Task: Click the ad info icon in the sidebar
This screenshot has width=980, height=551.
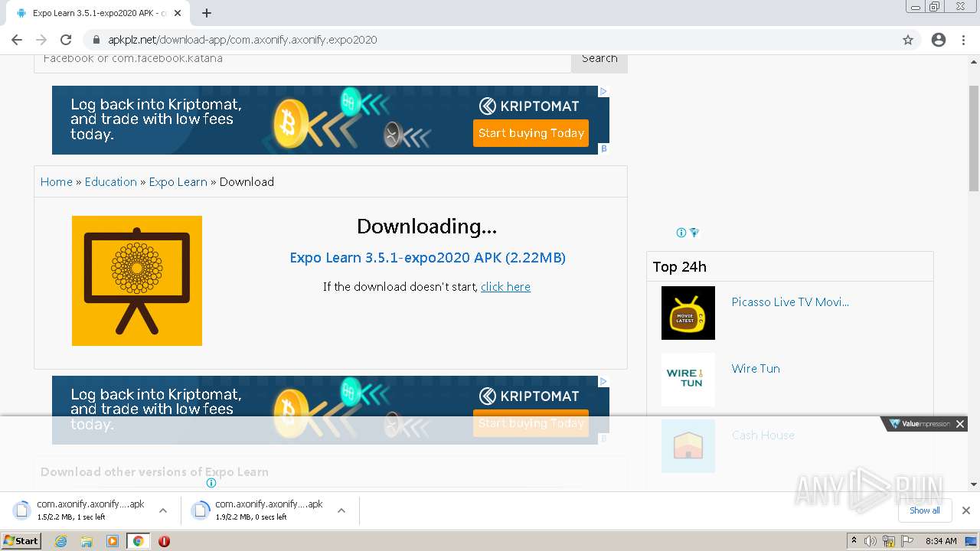Action: tap(681, 233)
